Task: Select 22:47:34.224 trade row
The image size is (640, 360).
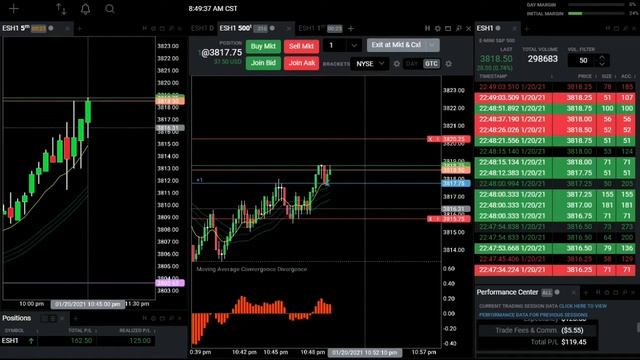Action: pos(555,270)
